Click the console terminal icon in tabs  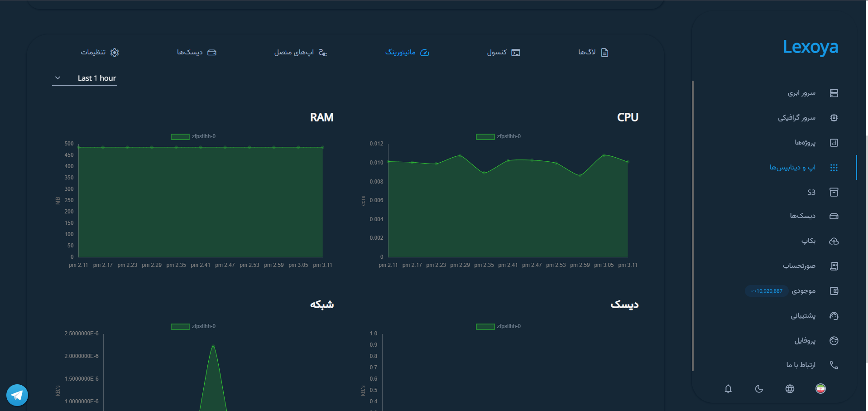coord(516,53)
